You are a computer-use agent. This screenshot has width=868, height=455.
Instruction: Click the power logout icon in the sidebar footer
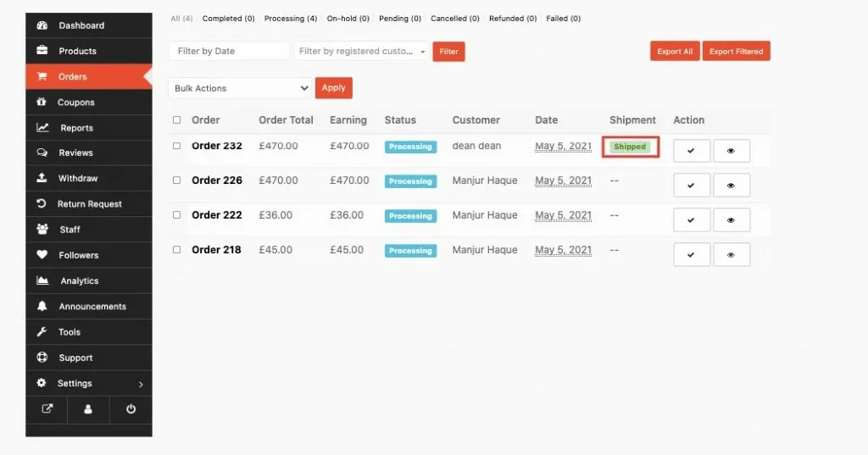[131, 409]
